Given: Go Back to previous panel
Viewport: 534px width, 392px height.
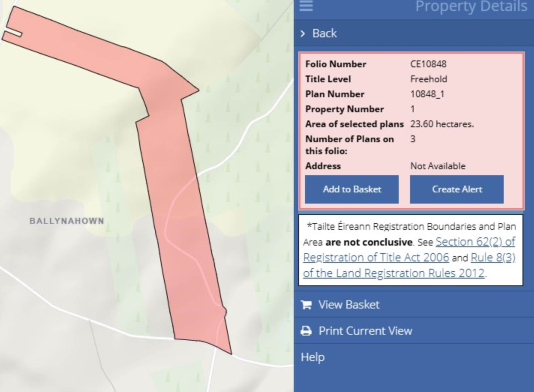Looking at the screenshot, I should click(324, 33).
